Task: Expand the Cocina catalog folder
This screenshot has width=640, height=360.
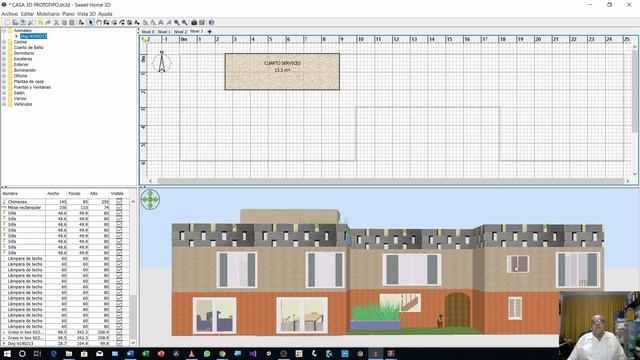Action: (x=4, y=42)
